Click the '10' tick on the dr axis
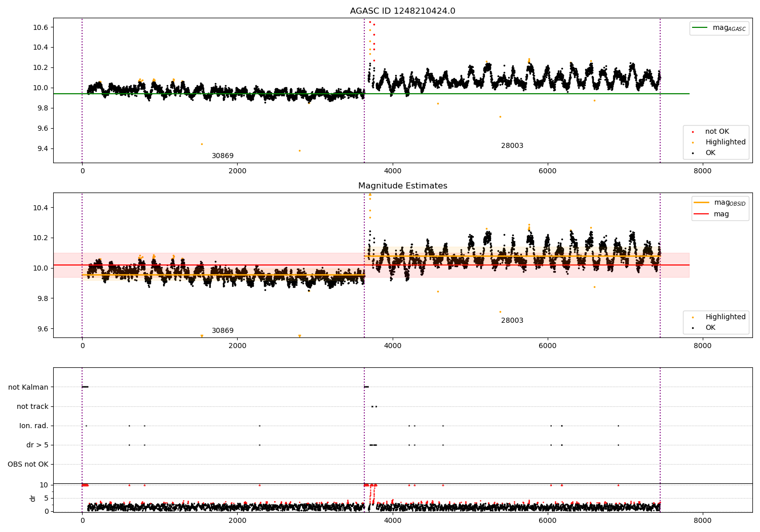 [44, 485]
